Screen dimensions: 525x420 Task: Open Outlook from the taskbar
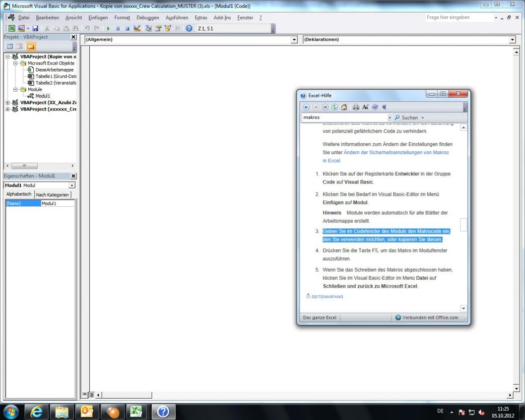pyautogui.click(x=87, y=412)
